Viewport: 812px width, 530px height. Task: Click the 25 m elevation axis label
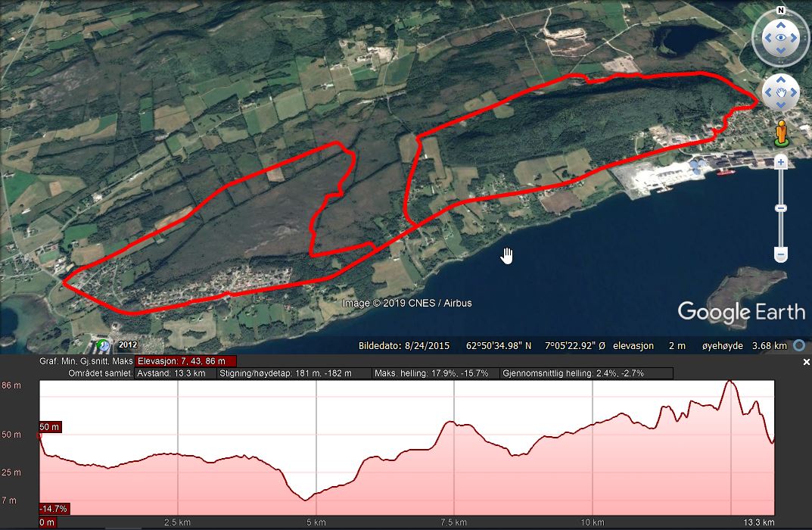tap(11, 472)
